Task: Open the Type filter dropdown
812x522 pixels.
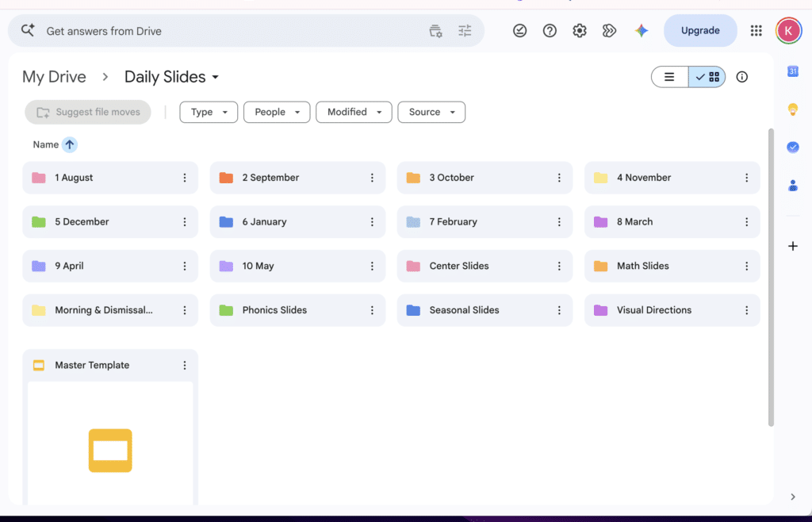Action: click(209, 113)
